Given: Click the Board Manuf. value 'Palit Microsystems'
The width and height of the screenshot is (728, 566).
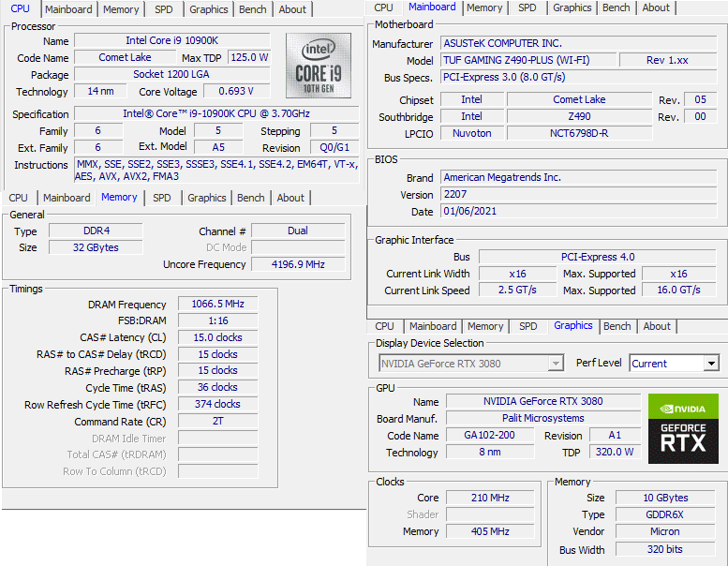Looking at the screenshot, I should (x=543, y=418).
